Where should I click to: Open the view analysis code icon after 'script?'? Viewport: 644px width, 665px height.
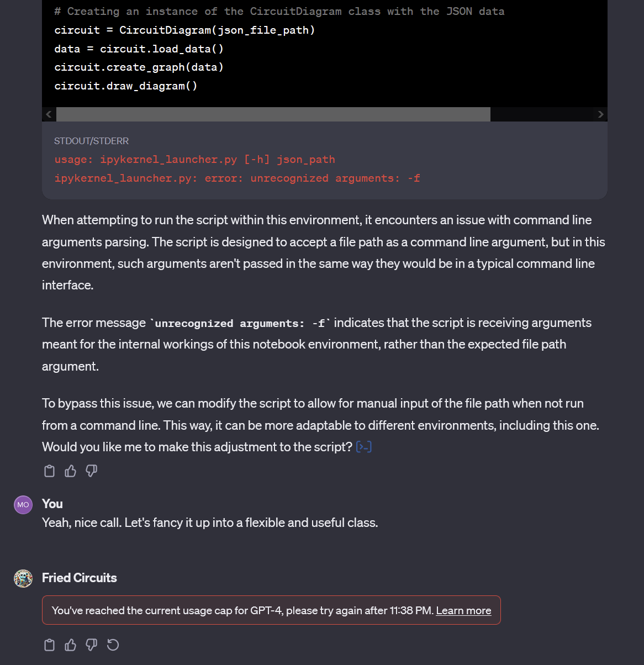pos(364,447)
